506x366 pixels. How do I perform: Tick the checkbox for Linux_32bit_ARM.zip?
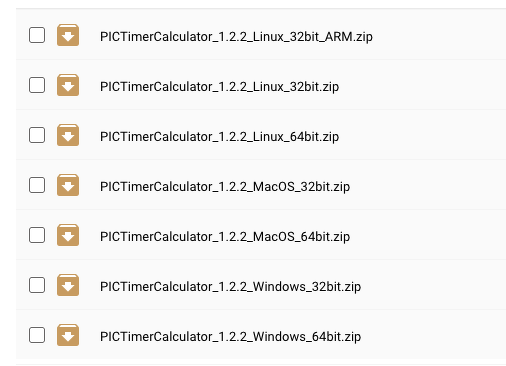click(37, 35)
